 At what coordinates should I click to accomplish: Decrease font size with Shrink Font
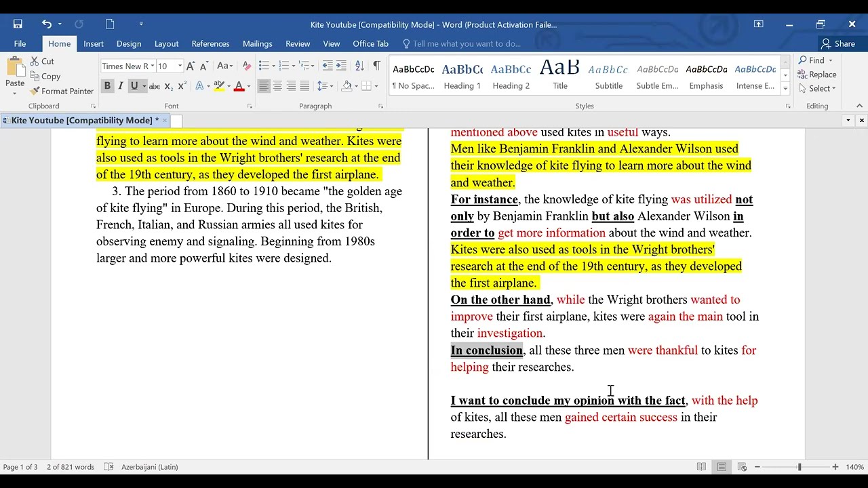(204, 66)
